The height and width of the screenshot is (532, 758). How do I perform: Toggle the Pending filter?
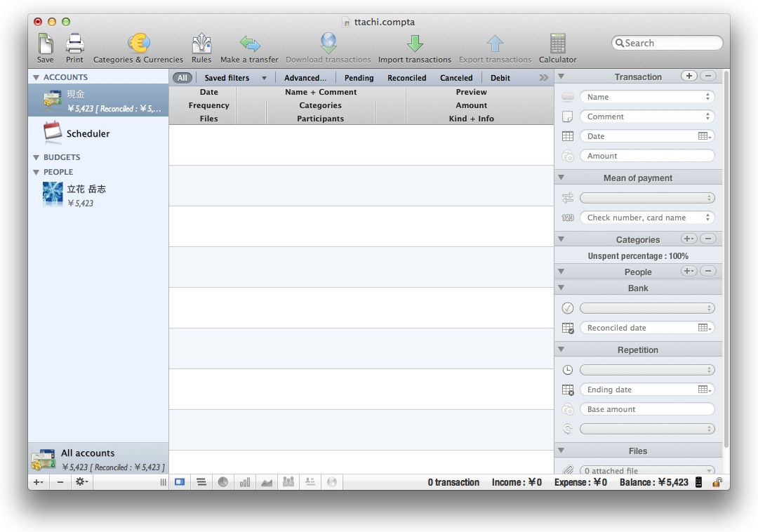pos(359,78)
